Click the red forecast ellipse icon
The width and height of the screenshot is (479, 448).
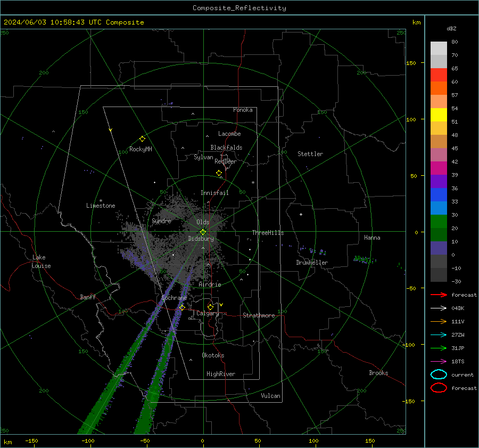click(439, 388)
